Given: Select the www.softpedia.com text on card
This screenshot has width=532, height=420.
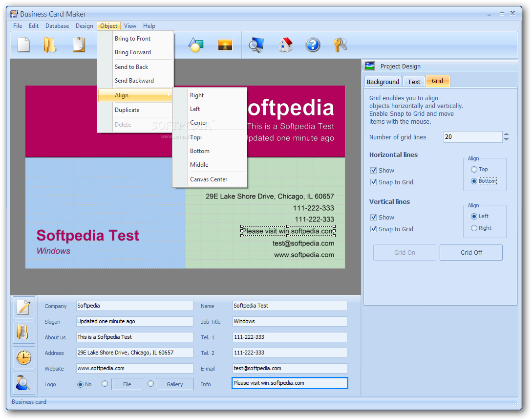Looking at the screenshot, I should point(304,255).
